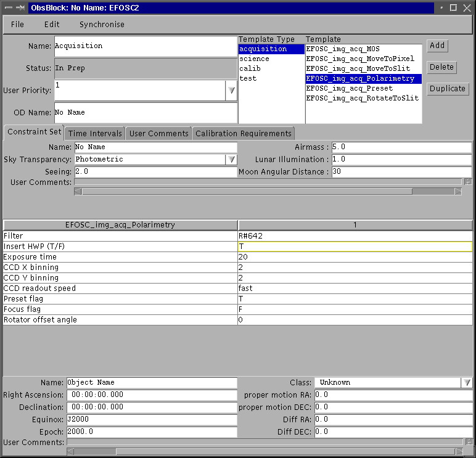Select 'test' template type
The width and height of the screenshot is (476, 458).
271,79
